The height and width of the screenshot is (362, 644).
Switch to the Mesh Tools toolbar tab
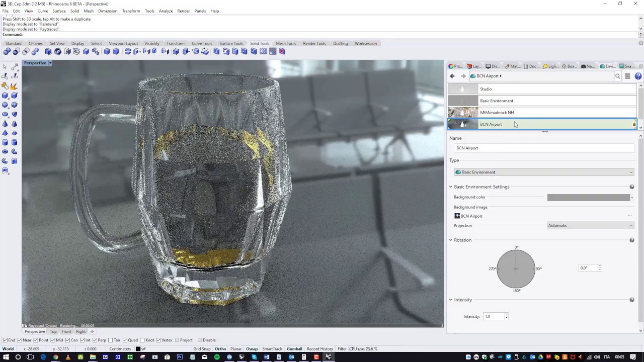click(286, 43)
